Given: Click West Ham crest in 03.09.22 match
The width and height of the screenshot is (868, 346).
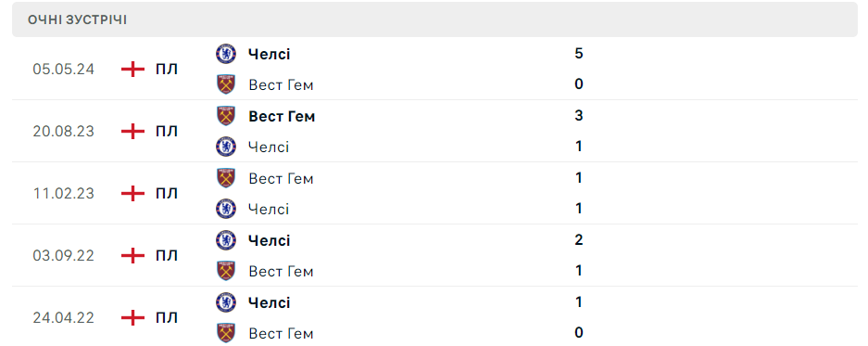Looking at the screenshot, I should pos(226,271).
